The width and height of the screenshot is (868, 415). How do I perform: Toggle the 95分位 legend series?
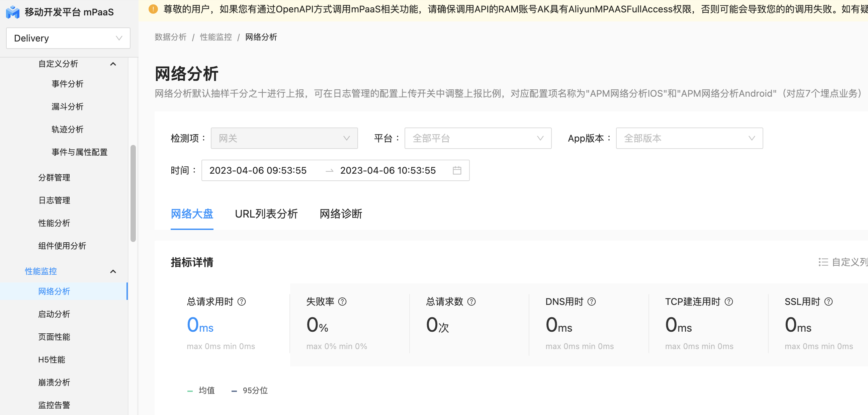coord(250,390)
